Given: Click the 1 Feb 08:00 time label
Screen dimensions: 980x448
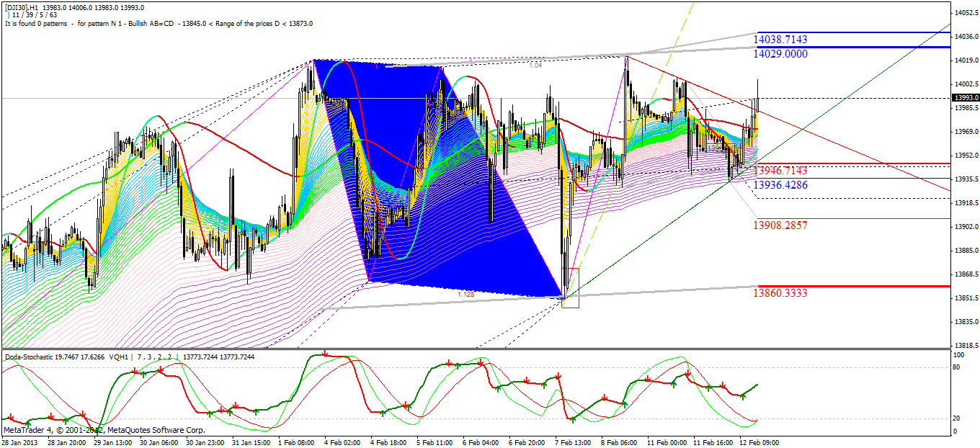Looking at the screenshot, I should click(296, 442).
